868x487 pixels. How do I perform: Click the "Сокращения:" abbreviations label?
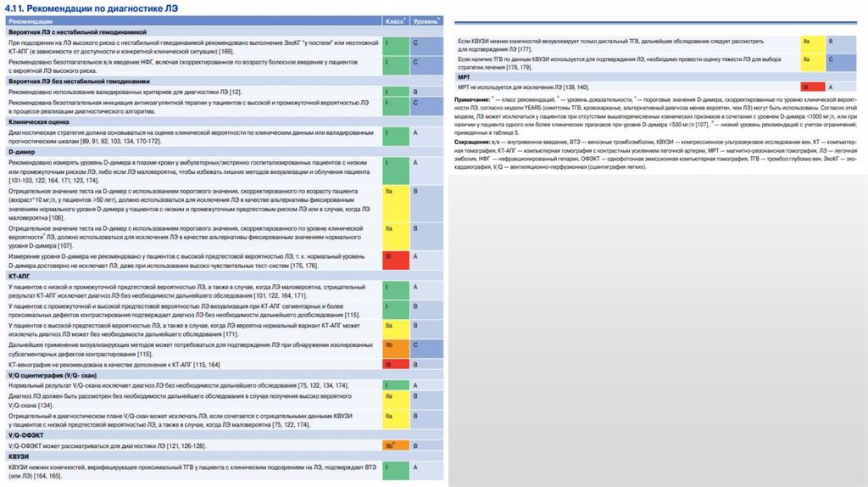pyautogui.click(x=472, y=143)
